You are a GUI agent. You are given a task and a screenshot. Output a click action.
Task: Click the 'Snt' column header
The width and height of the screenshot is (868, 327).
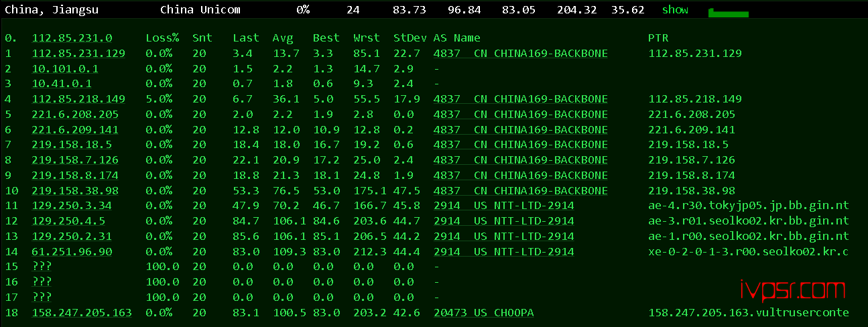point(202,38)
